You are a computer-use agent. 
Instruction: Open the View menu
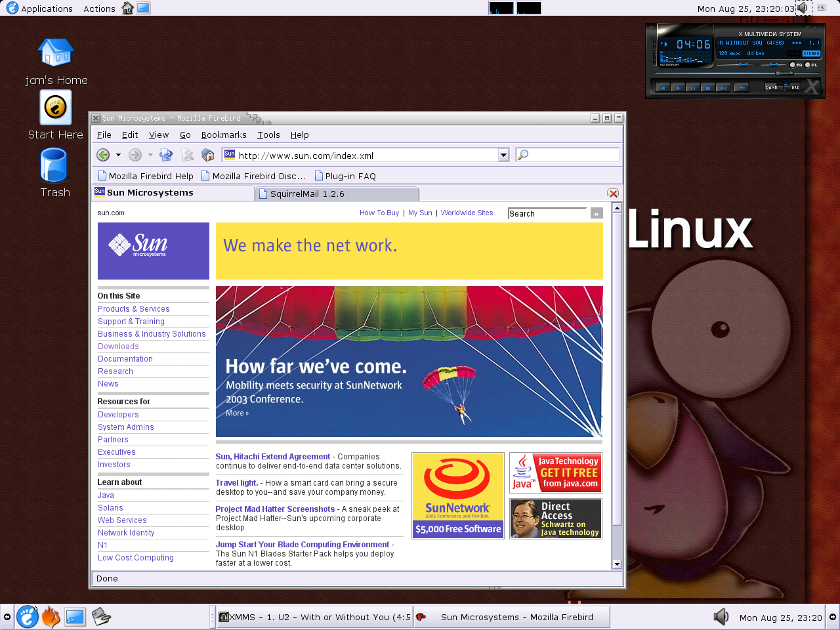(x=159, y=135)
